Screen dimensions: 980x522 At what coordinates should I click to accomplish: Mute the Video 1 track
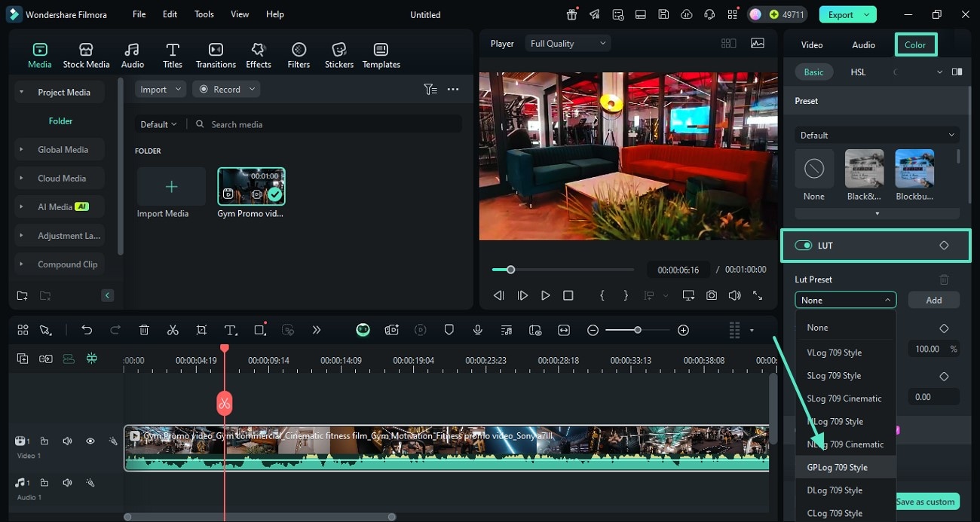tap(67, 441)
